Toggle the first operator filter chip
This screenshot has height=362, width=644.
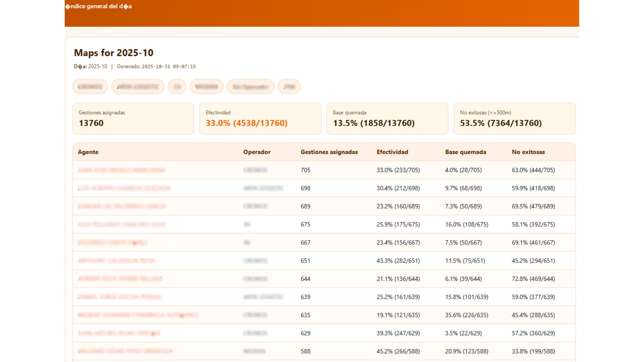click(x=90, y=86)
